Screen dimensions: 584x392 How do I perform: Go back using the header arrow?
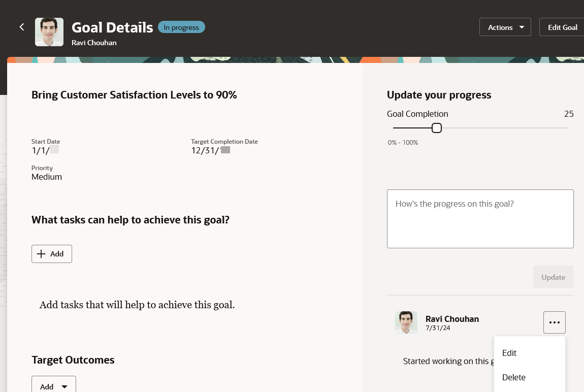pyautogui.click(x=22, y=27)
